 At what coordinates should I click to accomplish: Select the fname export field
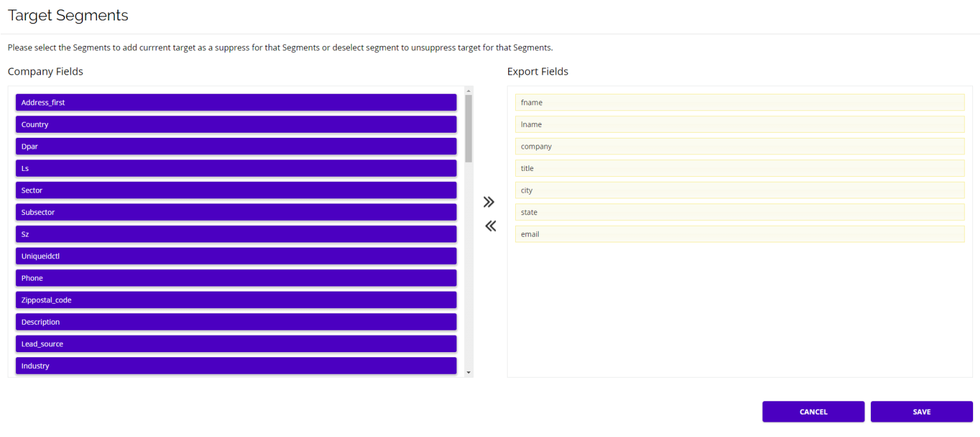click(739, 103)
